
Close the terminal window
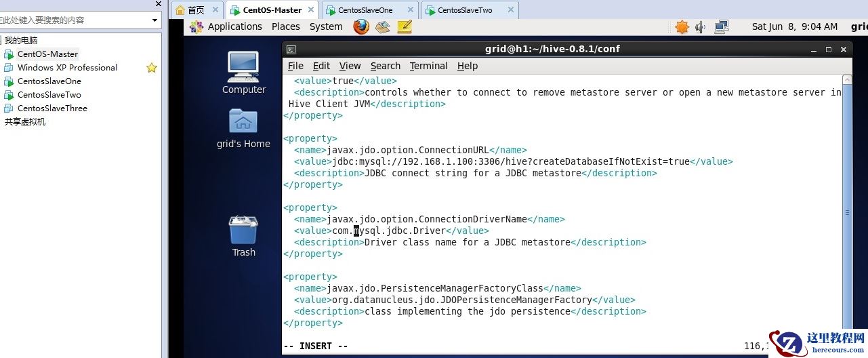[x=845, y=49]
